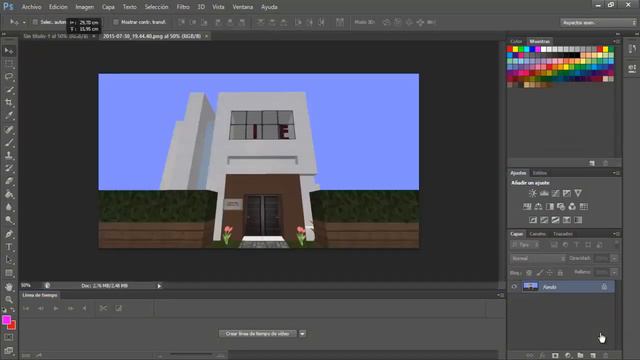Screen dimensions: 640x360
Task: Click the magenta foreground color swatch
Action: click(x=6, y=320)
